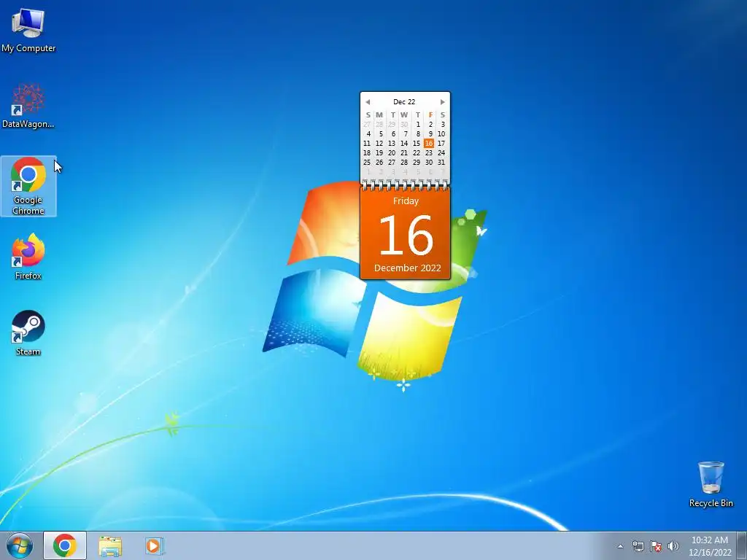Viewport: 747px width, 560px height.
Task: Select date 24 in calendar gadget
Action: click(441, 153)
